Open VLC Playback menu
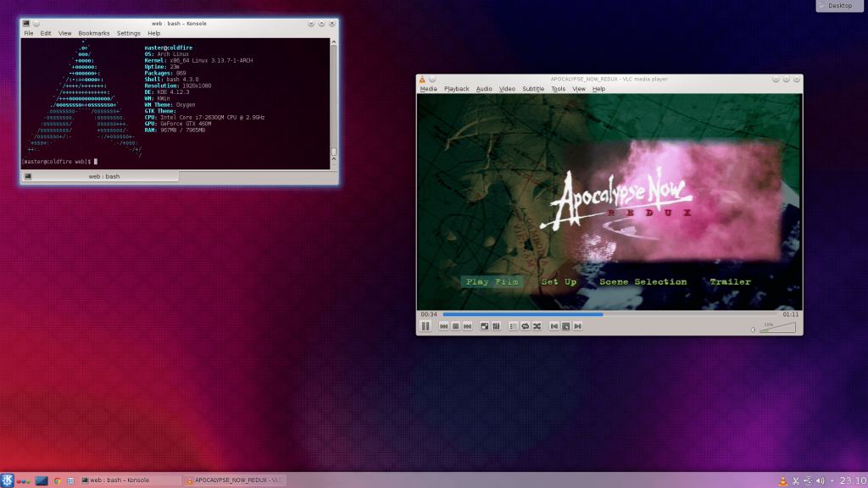 coord(456,88)
